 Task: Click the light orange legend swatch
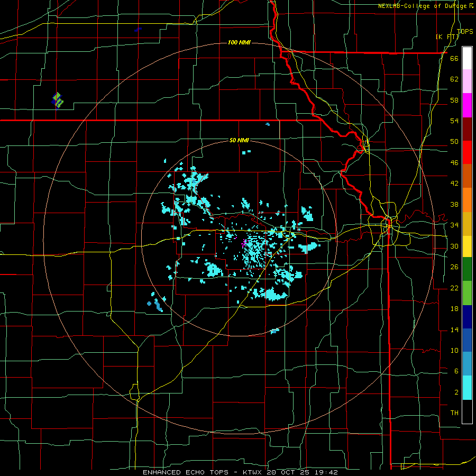pyautogui.click(x=467, y=200)
